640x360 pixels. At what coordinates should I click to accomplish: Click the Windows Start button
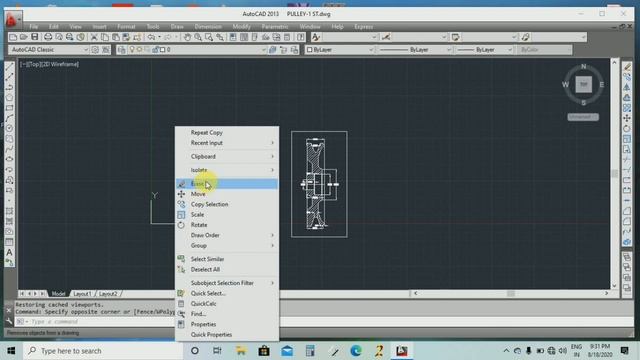(11, 351)
